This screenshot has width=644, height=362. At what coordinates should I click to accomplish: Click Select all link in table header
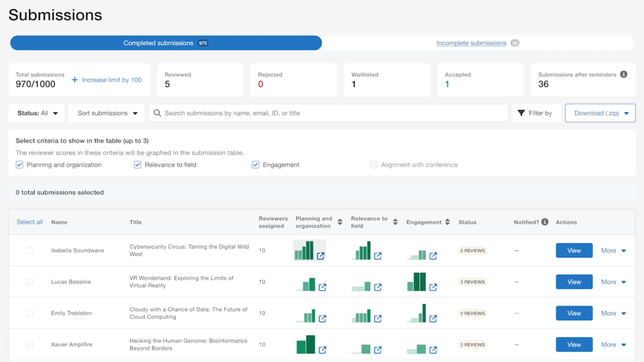tap(30, 222)
